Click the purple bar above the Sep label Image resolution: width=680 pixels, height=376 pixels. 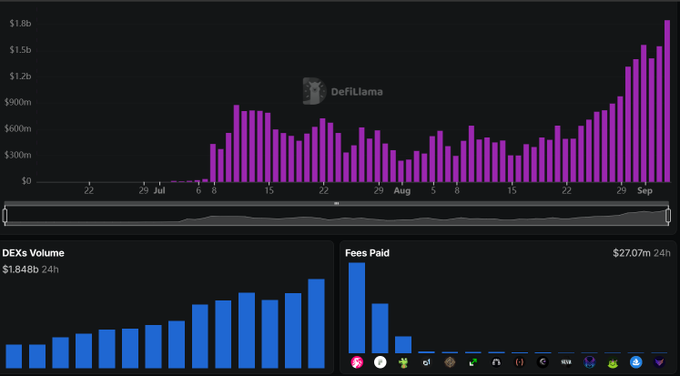[x=644, y=114]
